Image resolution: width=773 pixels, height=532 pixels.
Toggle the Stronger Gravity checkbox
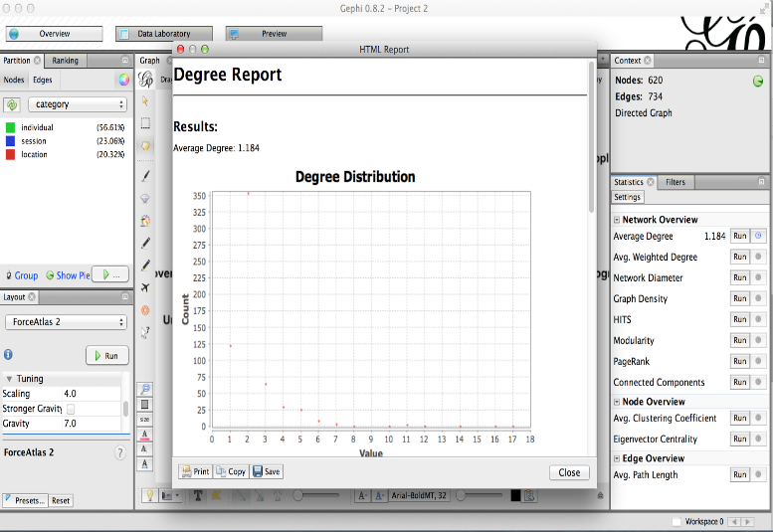(71, 409)
